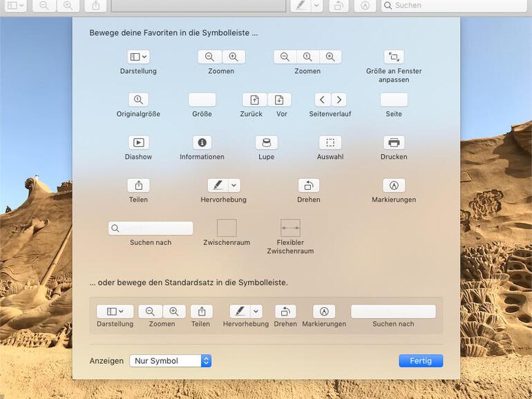Open the Hervorhebung dropdown arrow in favorites
532x399 pixels.
coord(234,186)
